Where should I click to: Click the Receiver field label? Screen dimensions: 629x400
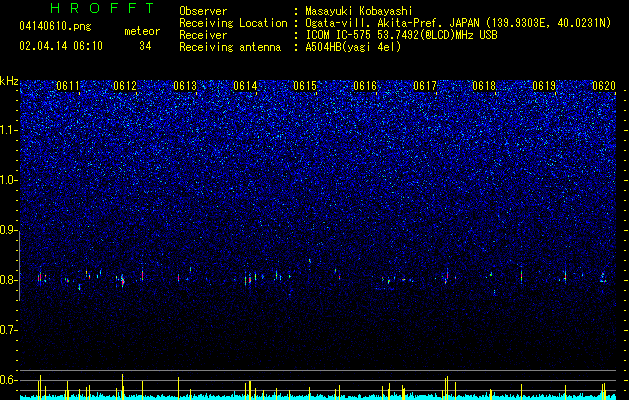coord(203,35)
